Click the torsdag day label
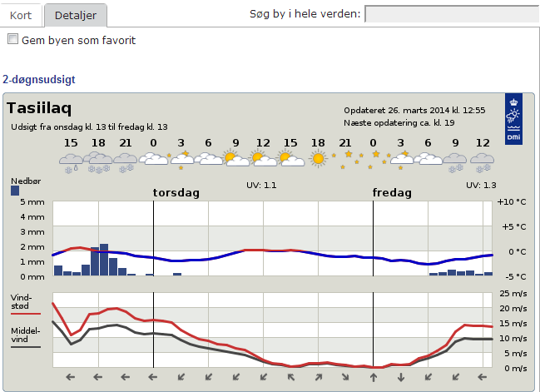This screenshot has height=392, width=540. pyautogui.click(x=176, y=192)
